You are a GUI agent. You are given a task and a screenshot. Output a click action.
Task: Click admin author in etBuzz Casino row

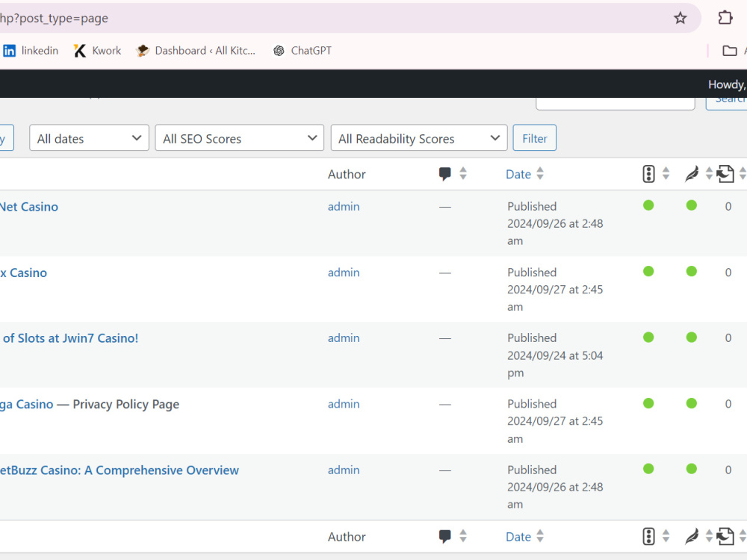(x=344, y=470)
